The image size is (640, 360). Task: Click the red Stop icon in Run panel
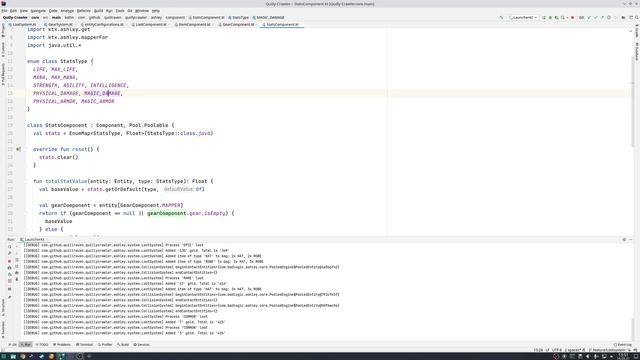coord(9,261)
